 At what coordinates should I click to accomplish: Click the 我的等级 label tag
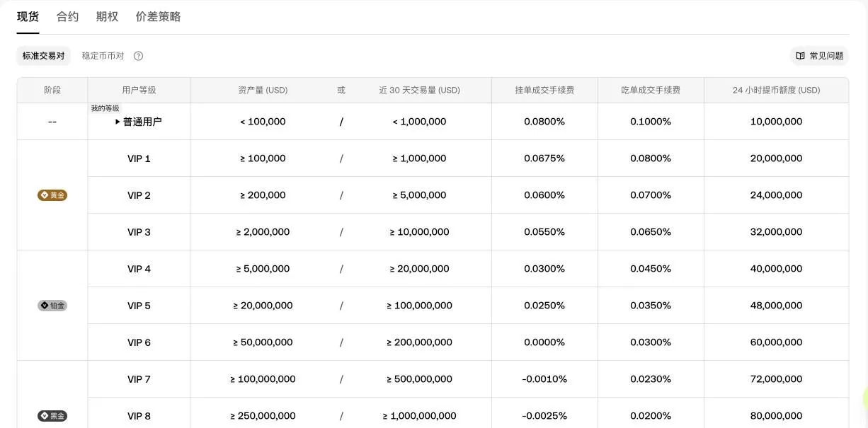pos(105,108)
